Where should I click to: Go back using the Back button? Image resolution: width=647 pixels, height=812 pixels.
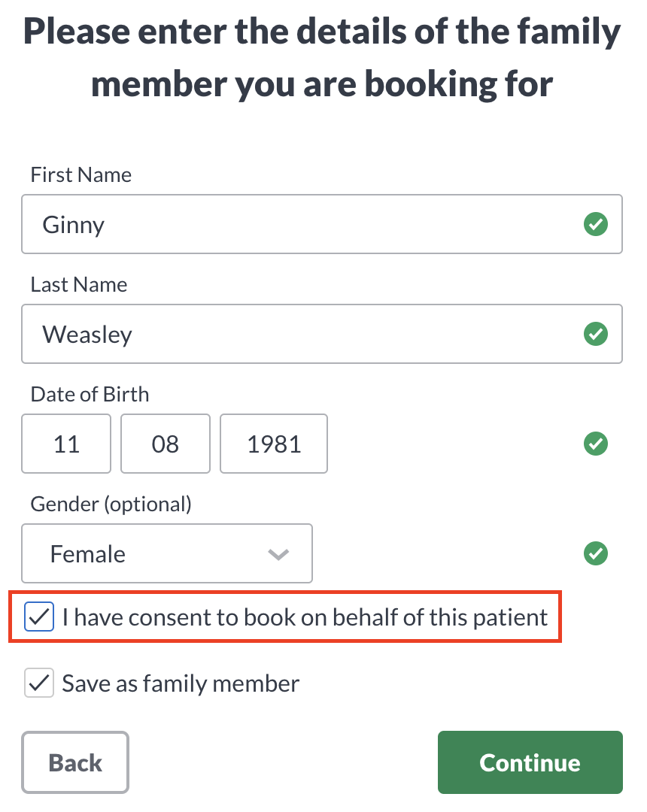pos(75,762)
